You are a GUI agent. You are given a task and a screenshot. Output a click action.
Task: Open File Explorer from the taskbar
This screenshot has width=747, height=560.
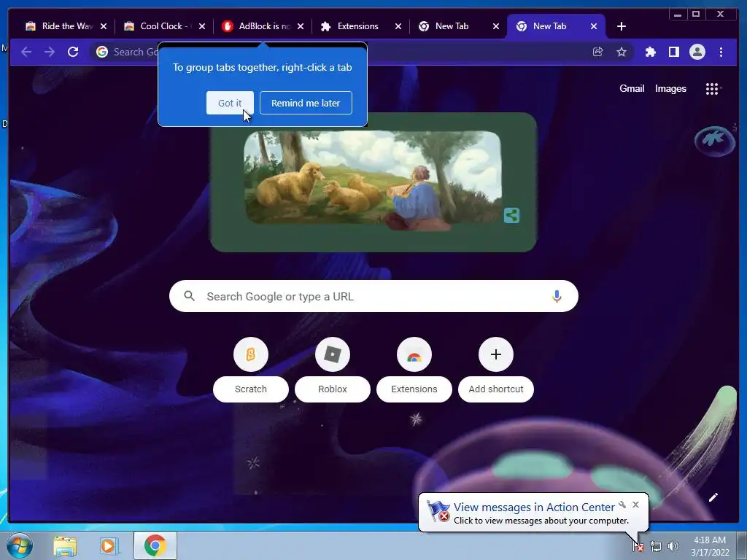pos(65,545)
